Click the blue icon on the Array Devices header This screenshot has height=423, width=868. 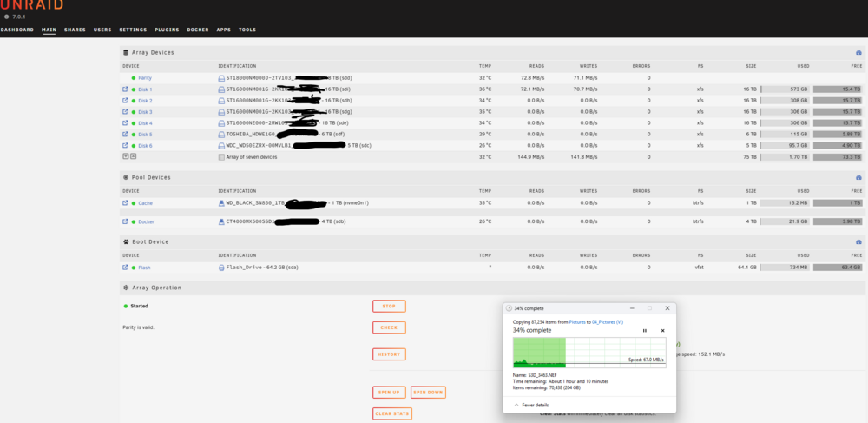click(858, 53)
